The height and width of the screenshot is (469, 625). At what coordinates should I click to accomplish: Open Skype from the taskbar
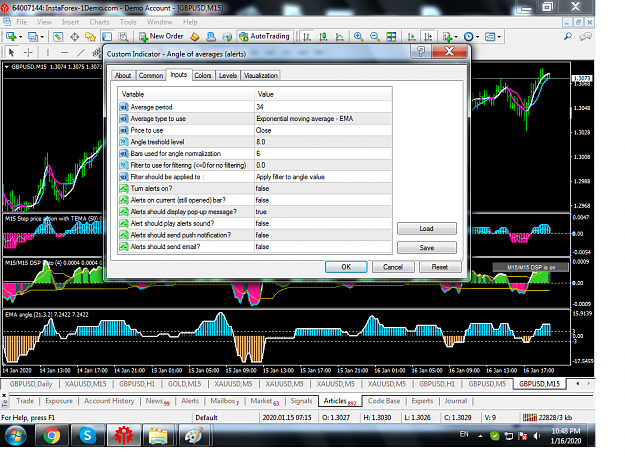(x=87, y=435)
